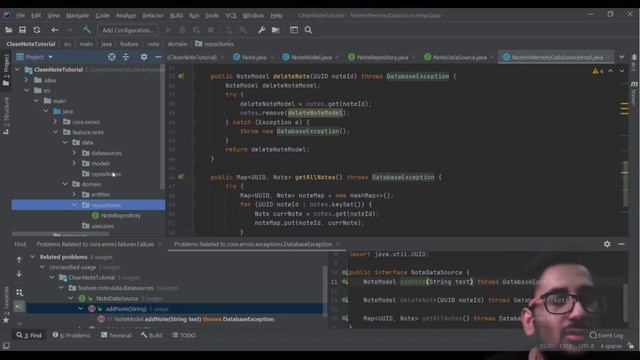The height and width of the screenshot is (360, 640).
Task: Open the Project view dropdown arrow
Action: (x=51, y=57)
